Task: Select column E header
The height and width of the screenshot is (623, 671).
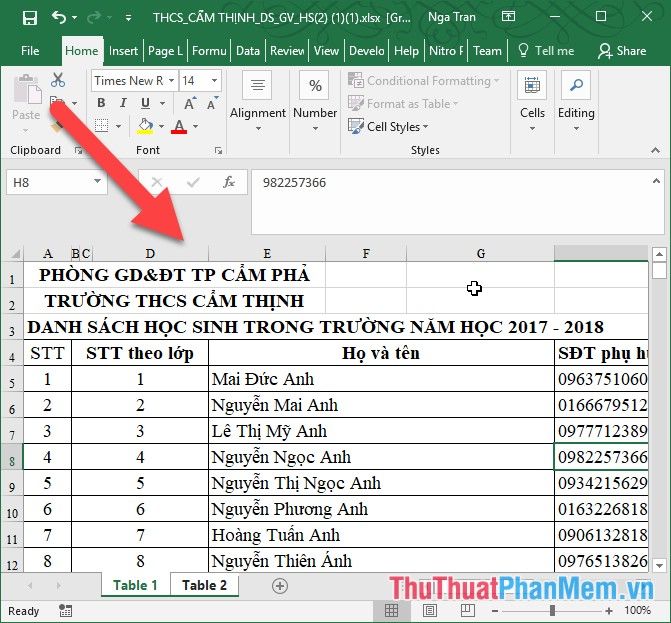Action: pos(267,254)
